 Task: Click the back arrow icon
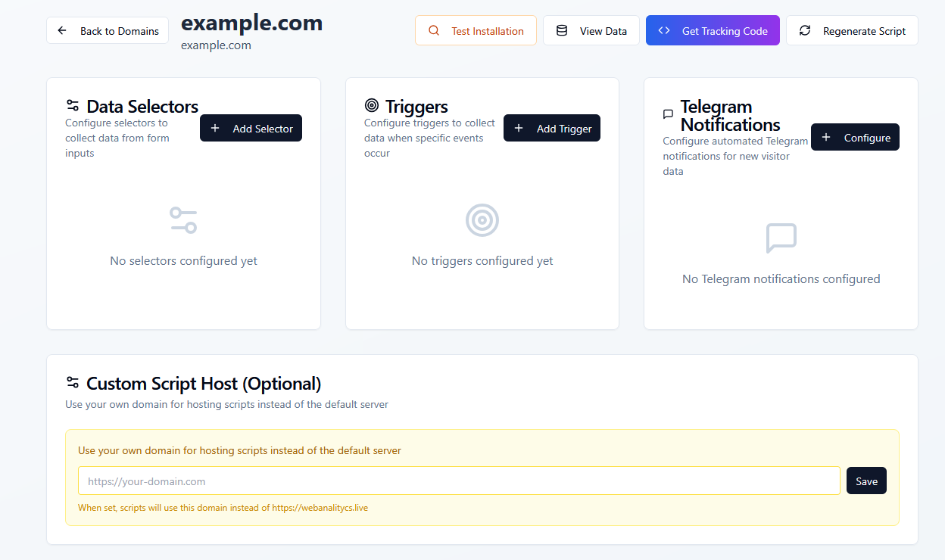(63, 31)
